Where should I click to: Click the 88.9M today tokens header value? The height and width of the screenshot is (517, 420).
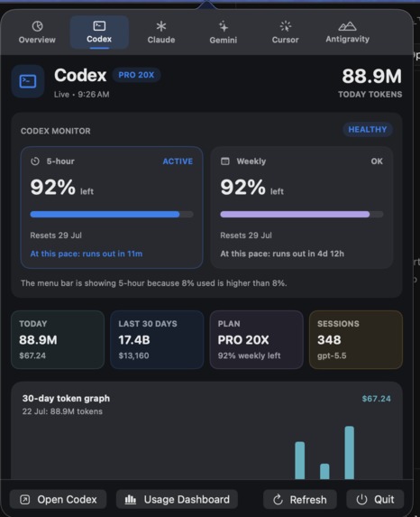coord(371,76)
